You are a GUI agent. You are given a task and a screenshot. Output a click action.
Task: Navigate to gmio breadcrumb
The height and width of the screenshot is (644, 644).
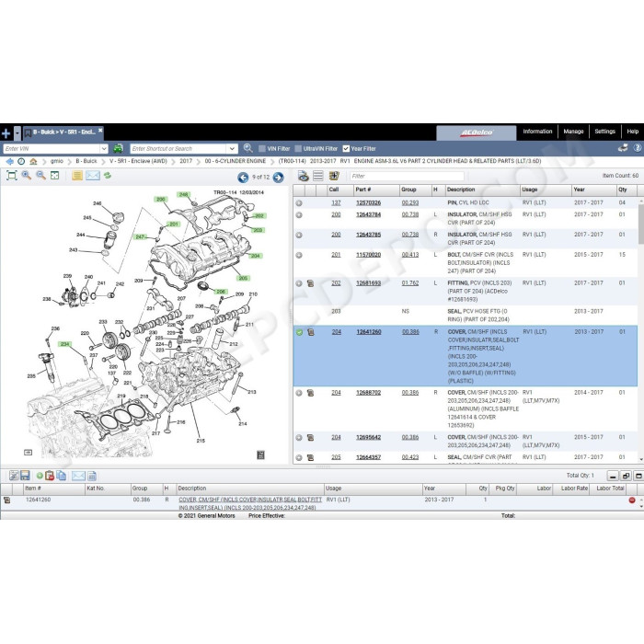click(57, 161)
